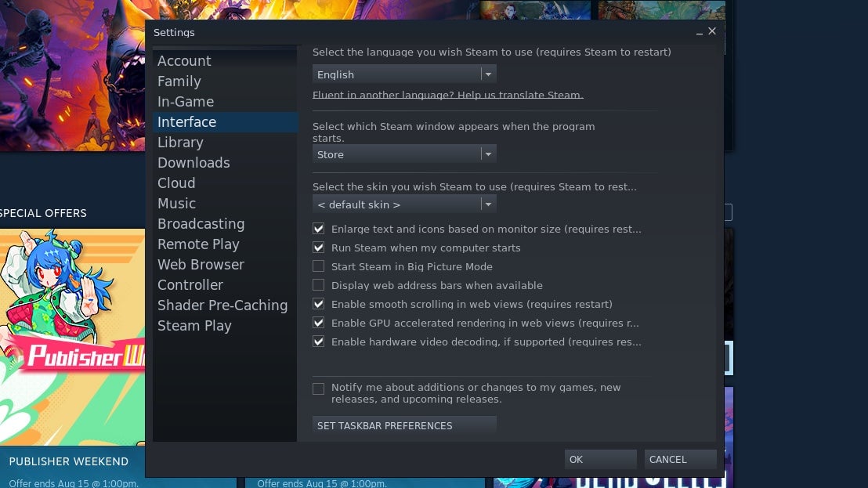The image size is (868, 488).
Task: Open the Shader Pre-Caching section
Action: click(x=222, y=305)
